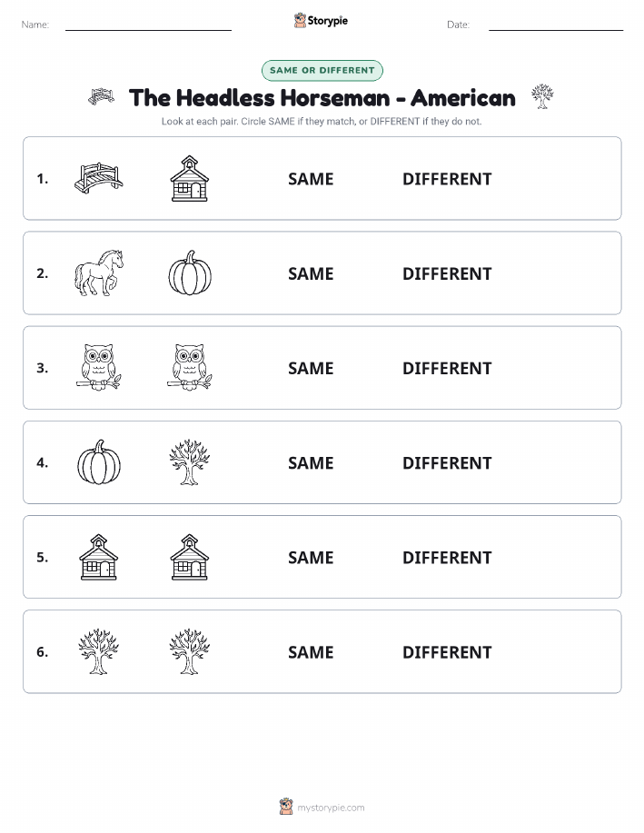
Task: Select DIFFERENT for row 1
Action: (x=447, y=179)
